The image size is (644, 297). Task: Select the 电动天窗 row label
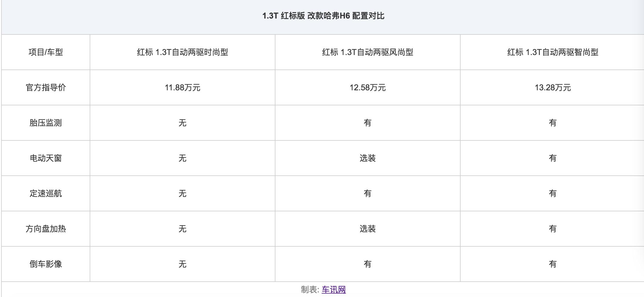[x=46, y=158]
